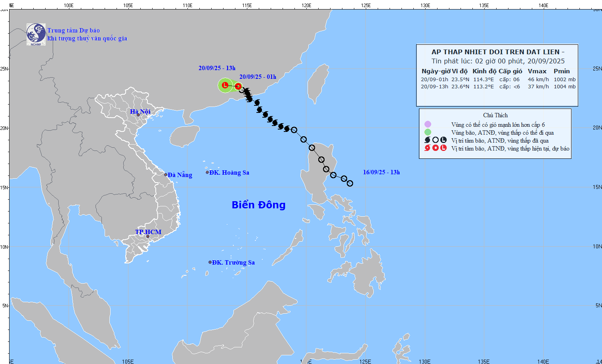The width and height of the screenshot is (602, 364).
Task: Select the Đà Nẵng city marker dot
Action: point(166,175)
